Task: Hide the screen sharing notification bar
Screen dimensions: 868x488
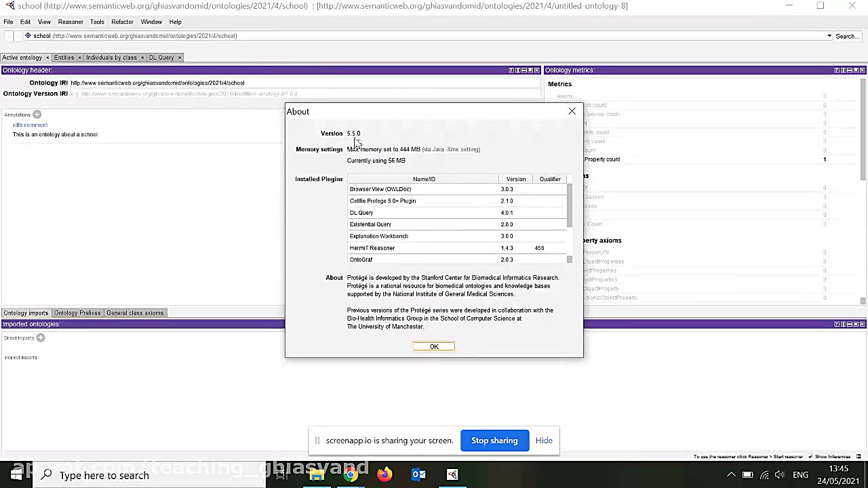Action: (x=544, y=441)
